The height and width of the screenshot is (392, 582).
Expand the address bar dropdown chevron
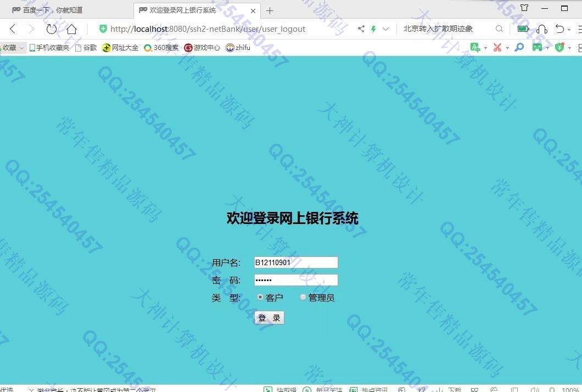[x=385, y=29]
